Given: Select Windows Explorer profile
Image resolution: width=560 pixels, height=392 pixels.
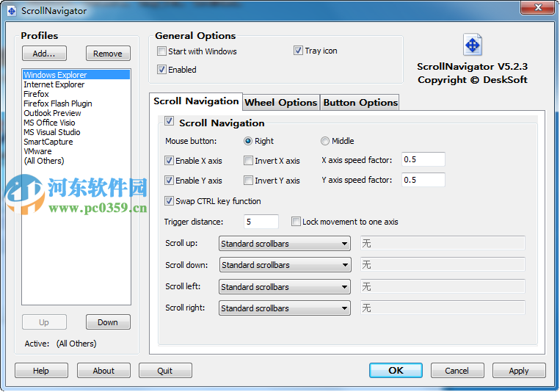Looking at the screenshot, I should coord(76,75).
